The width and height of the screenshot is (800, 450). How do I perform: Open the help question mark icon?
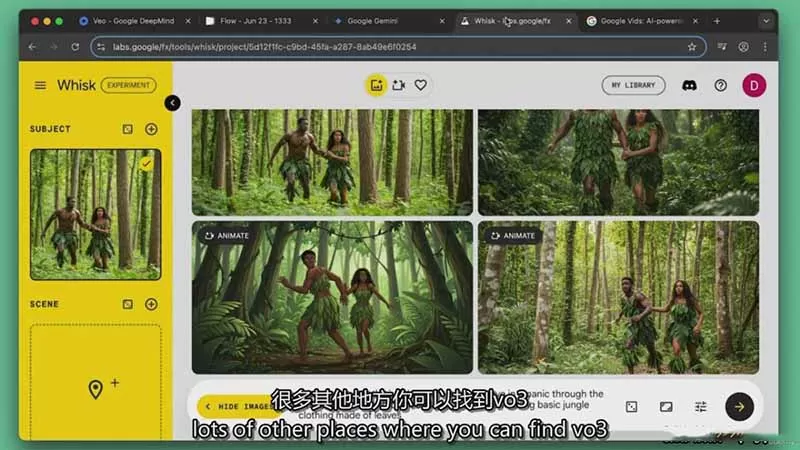720,85
